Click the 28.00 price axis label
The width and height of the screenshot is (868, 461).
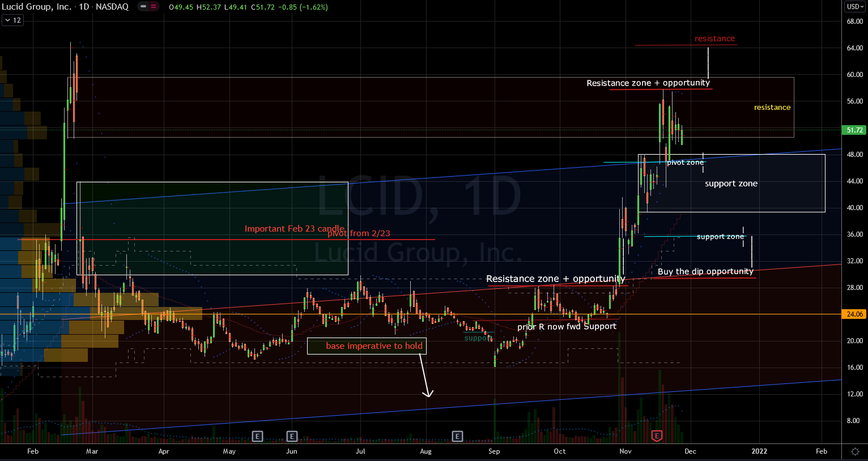[854, 288]
